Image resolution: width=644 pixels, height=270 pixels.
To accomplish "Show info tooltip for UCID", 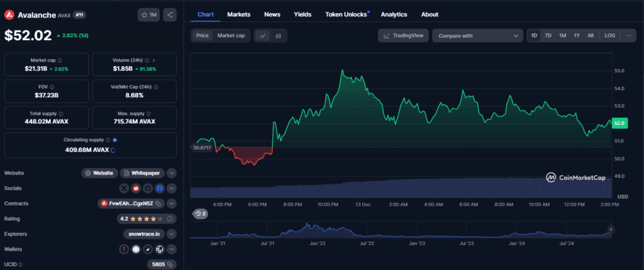I will pyautogui.click(x=21, y=265).
